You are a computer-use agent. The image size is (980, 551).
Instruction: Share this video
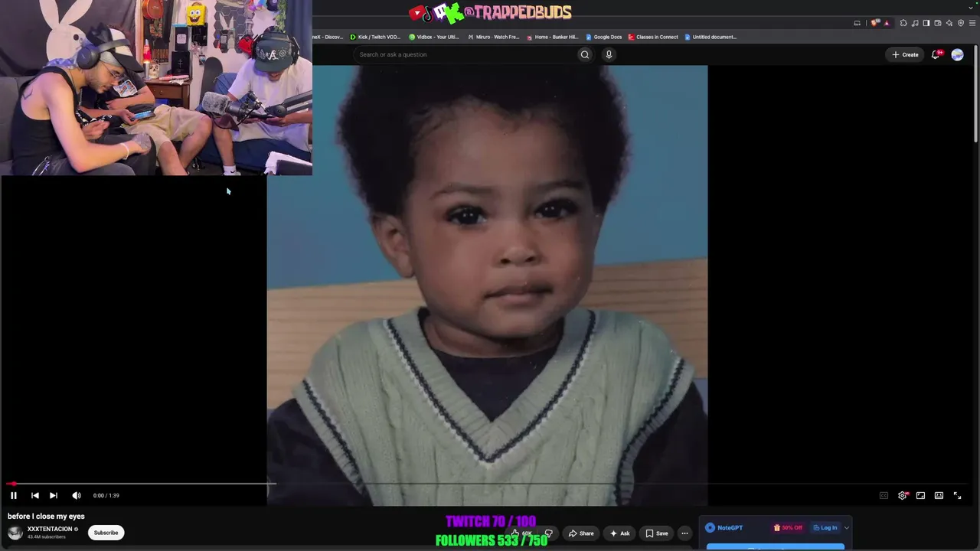(581, 533)
